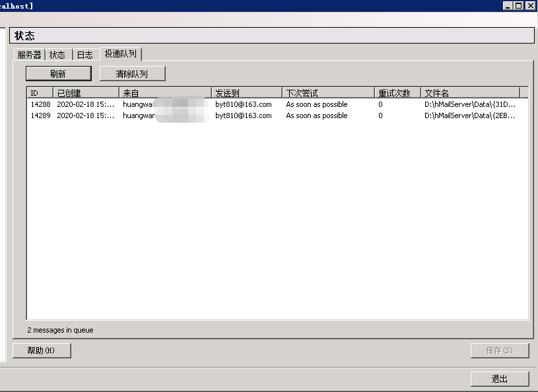This screenshot has height=392, width=538.
Task: Click the 投递队列 tab
Action: [121, 54]
